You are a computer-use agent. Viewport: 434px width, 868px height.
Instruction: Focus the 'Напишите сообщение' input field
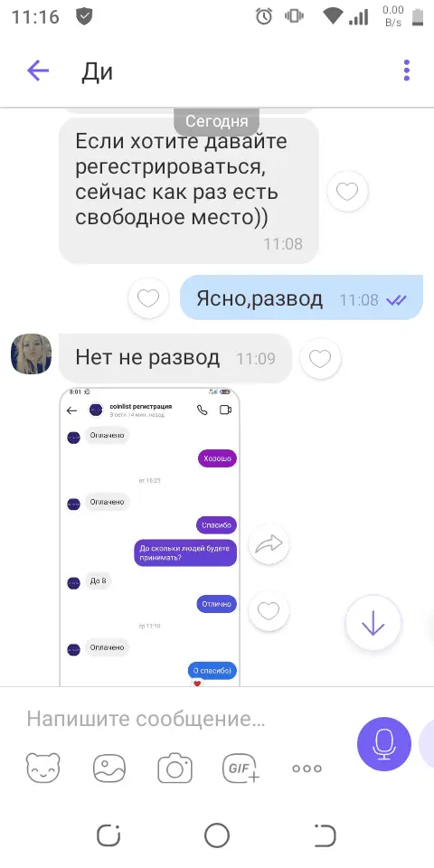[x=183, y=719]
